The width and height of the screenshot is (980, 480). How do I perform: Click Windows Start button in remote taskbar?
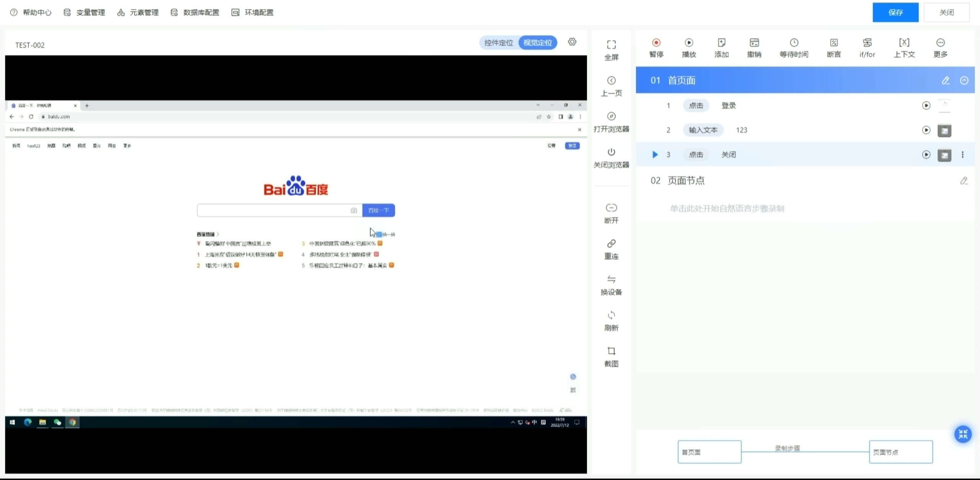12,422
